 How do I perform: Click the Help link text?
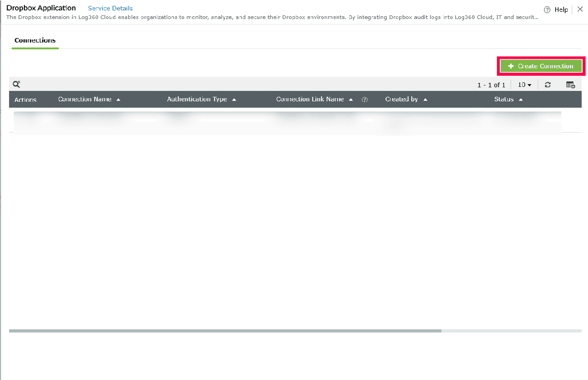tap(561, 9)
